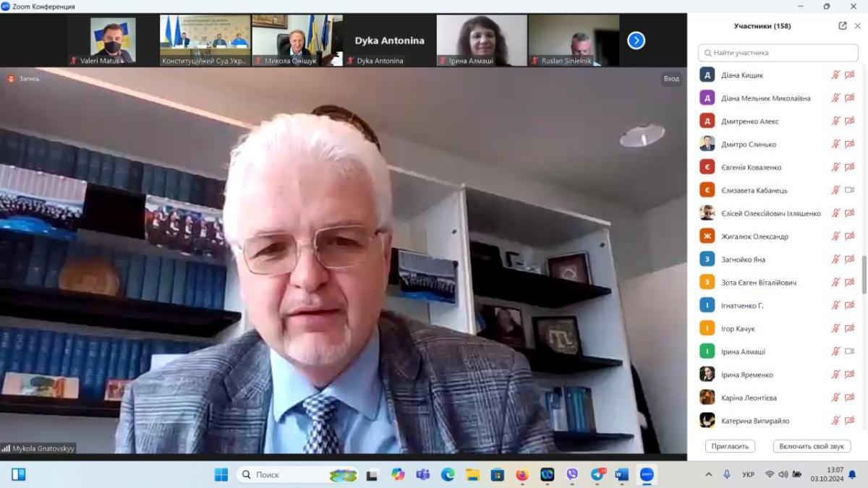
Task: Click Zoom app icon in the taskbar
Action: pos(647,474)
